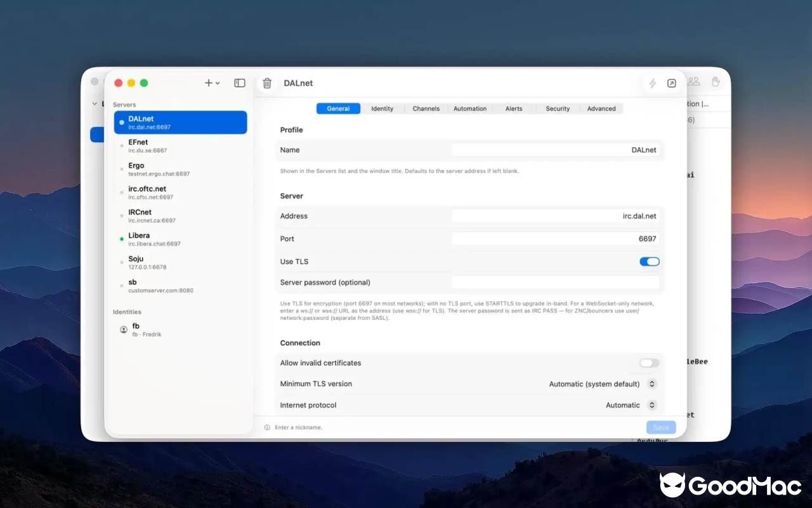The image size is (812, 508).
Task: Collapse the sidebar chevron in background window
Action: 95,104
